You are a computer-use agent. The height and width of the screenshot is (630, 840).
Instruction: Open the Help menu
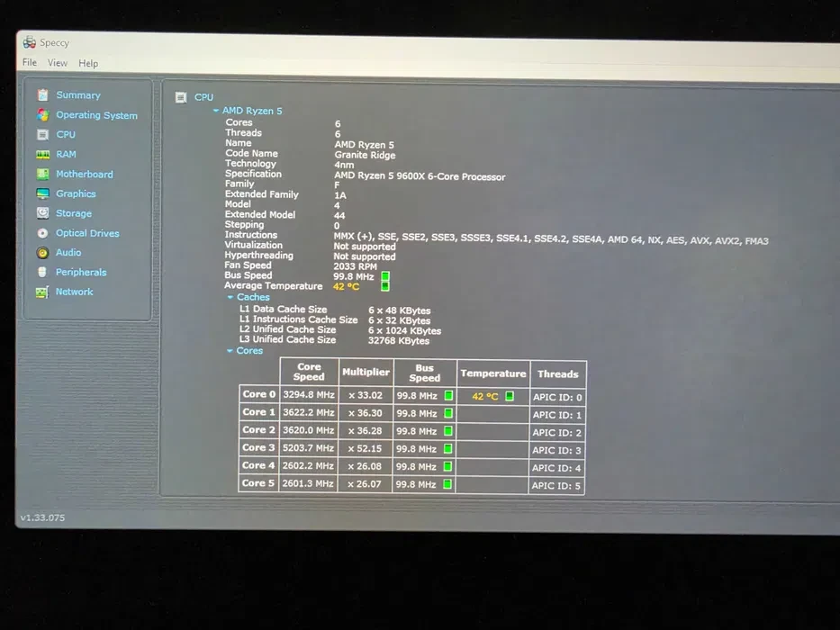pos(88,63)
